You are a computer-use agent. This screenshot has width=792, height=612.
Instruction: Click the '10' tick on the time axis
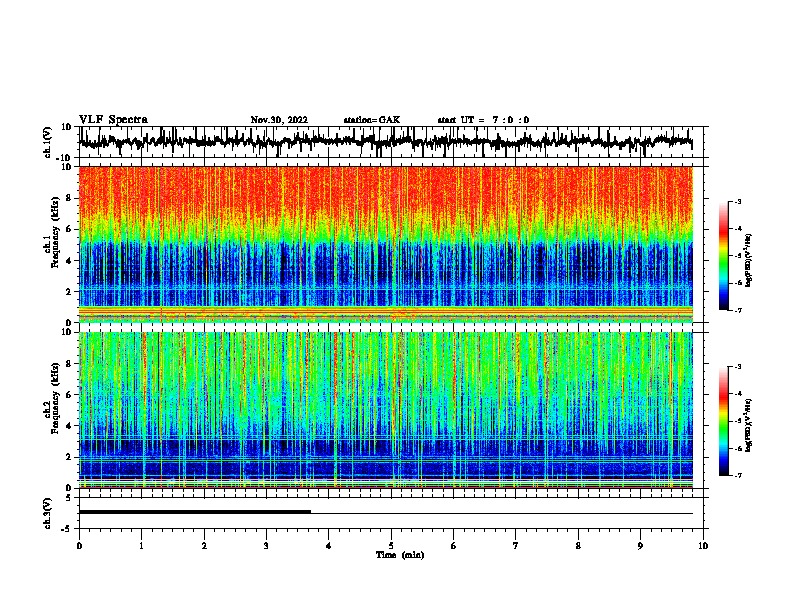[x=703, y=546]
